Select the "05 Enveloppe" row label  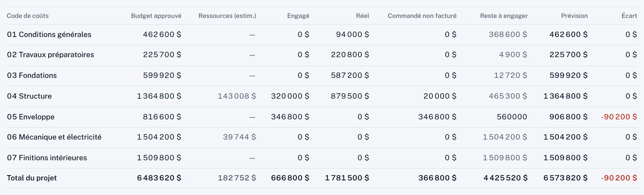click(31, 117)
